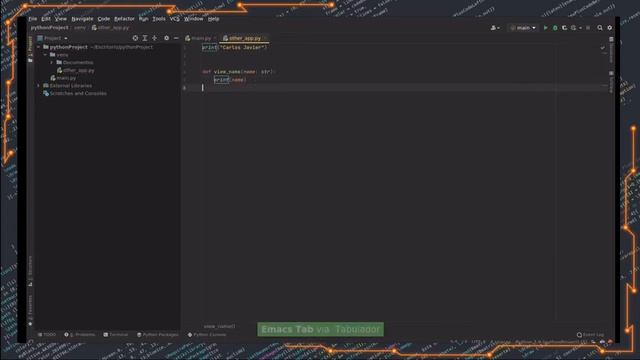
Task: Open Project panel options gear
Action: tap(167, 38)
